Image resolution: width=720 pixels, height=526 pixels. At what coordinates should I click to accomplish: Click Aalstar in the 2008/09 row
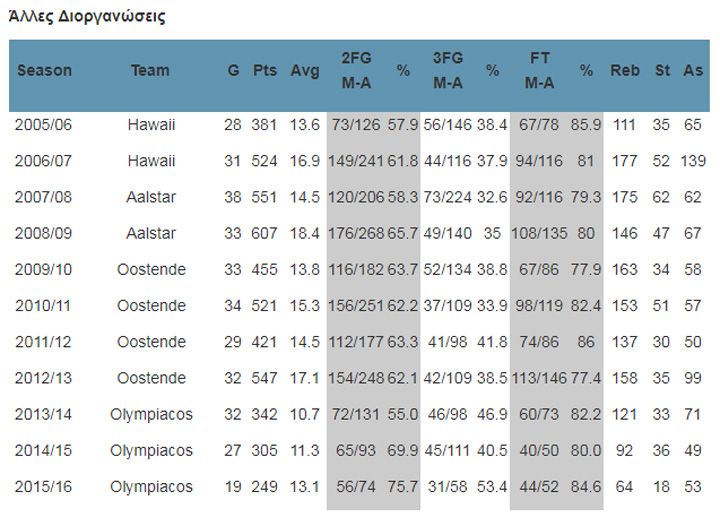(151, 234)
